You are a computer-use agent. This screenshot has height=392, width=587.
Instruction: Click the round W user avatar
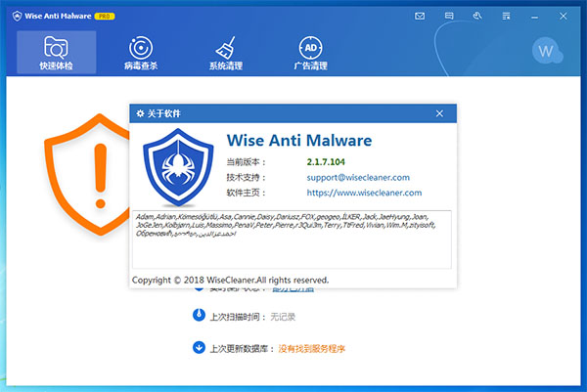(x=547, y=49)
